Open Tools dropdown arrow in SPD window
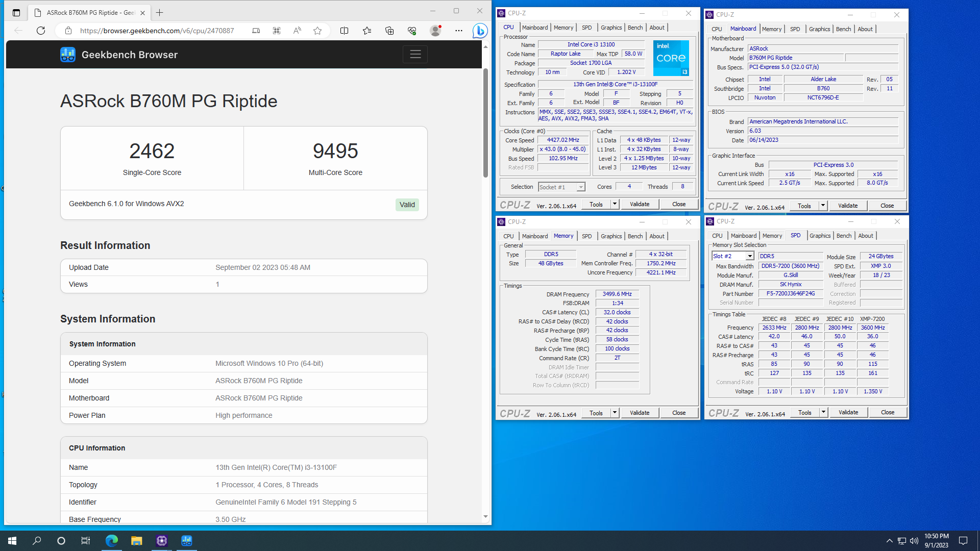980x551 pixels. coord(823,412)
